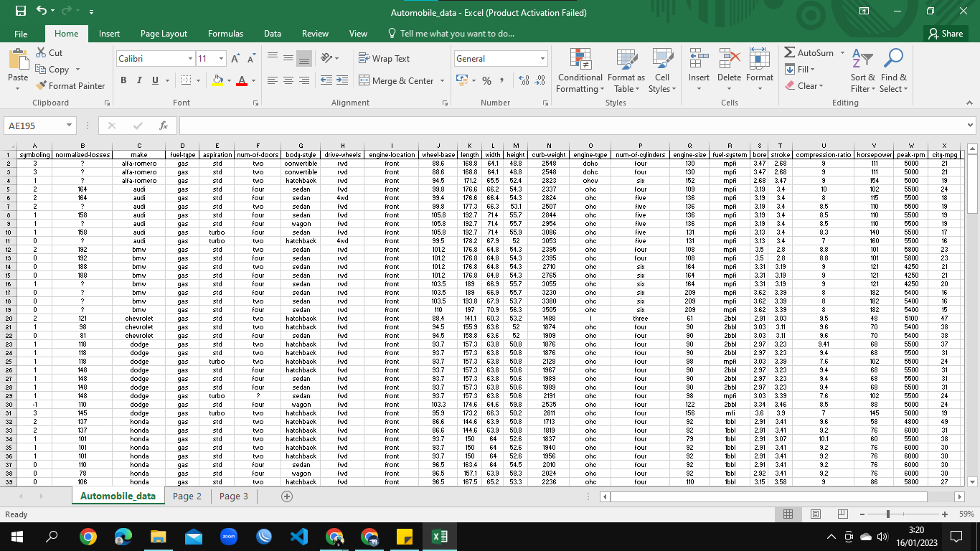Click the zoom slider handle
The height and width of the screenshot is (551, 980).
click(x=888, y=514)
